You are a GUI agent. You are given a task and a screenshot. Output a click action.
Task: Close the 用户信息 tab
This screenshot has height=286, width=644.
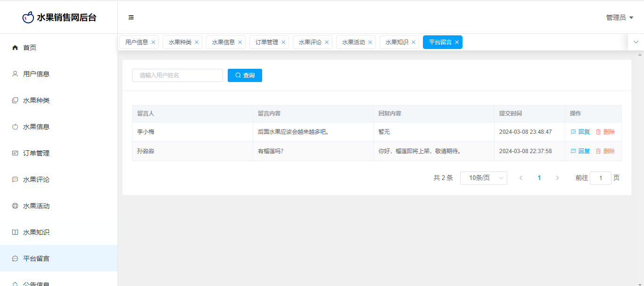point(153,42)
